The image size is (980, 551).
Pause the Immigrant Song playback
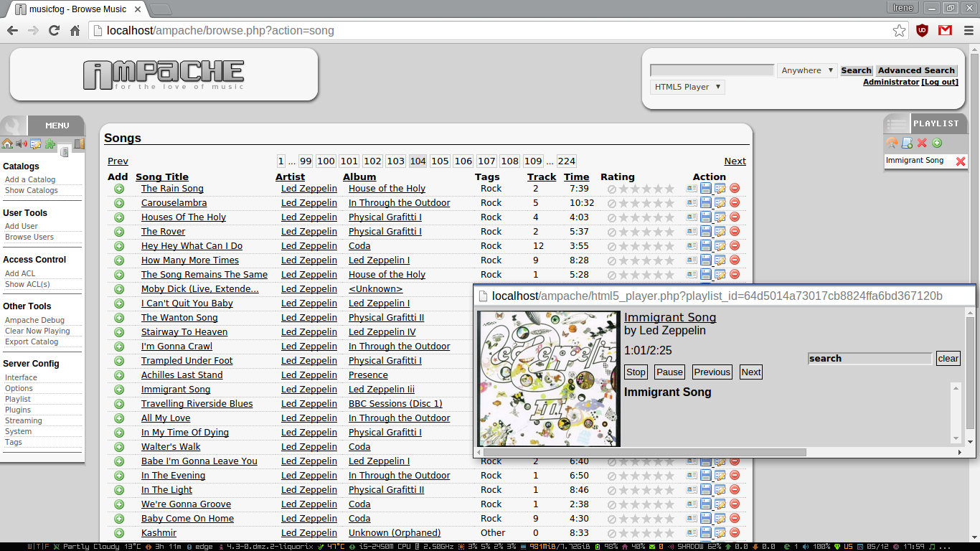point(669,372)
